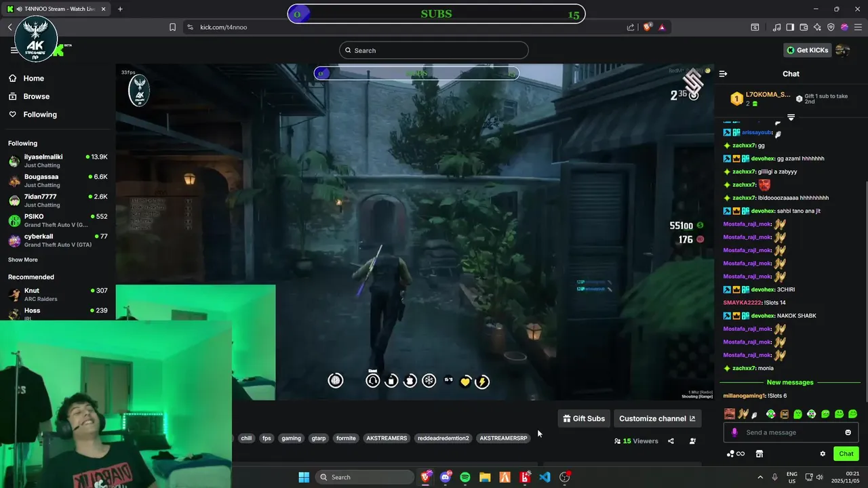Open Brave VPN shield icon
This screenshot has height=488, width=868.
[831, 27]
